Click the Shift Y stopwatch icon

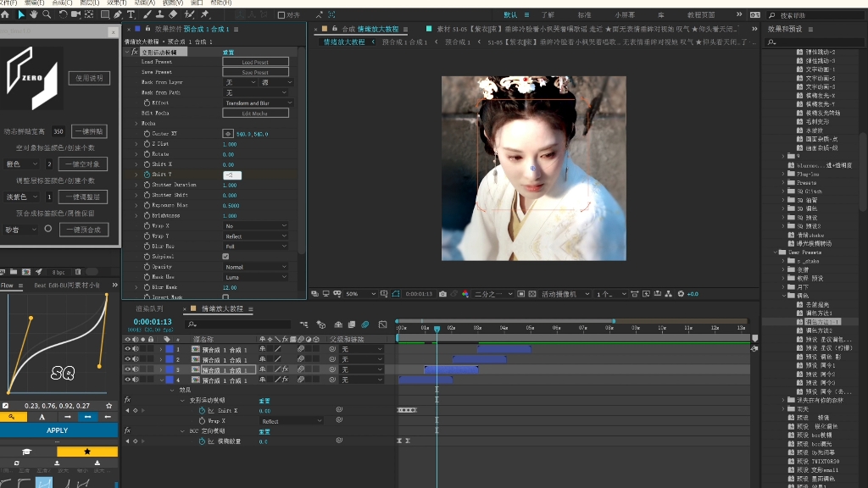pos(146,175)
